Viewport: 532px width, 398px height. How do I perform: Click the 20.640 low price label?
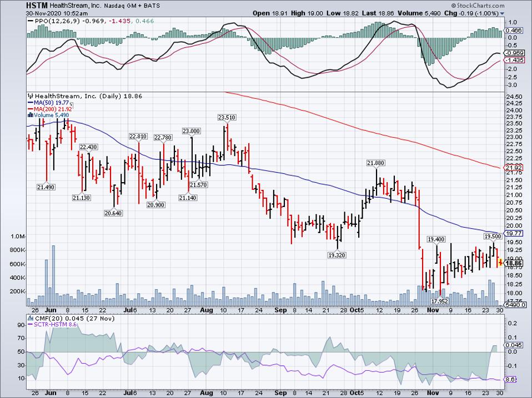(113, 213)
